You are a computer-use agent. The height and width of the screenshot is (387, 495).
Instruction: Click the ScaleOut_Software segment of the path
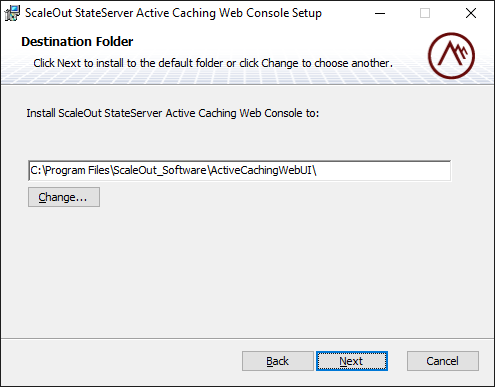coord(160,170)
